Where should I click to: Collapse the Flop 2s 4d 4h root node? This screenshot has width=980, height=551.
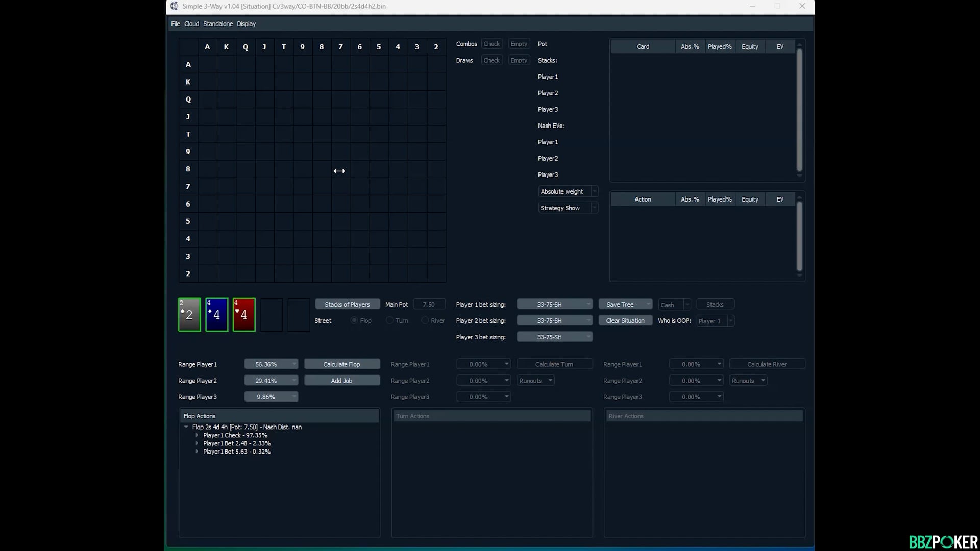click(x=186, y=427)
